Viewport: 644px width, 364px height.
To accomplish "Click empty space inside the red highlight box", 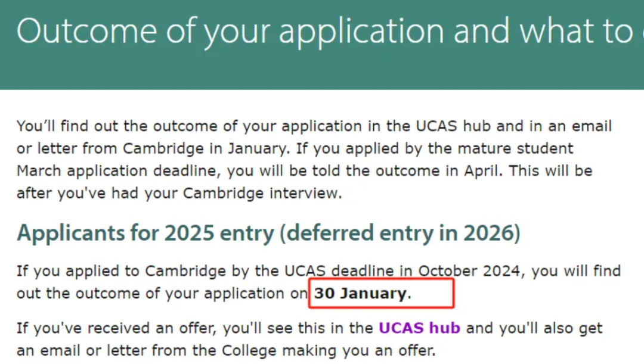I will click(432, 293).
